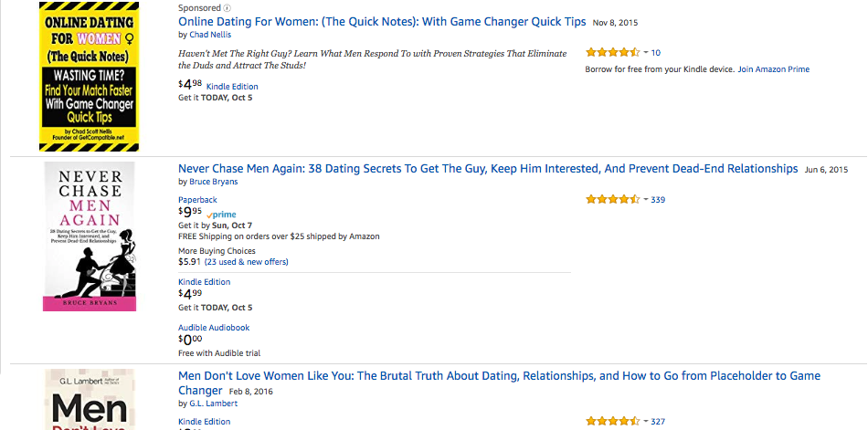
Task: Click star rating of Never Chase Men Again
Action: click(x=612, y=199)
